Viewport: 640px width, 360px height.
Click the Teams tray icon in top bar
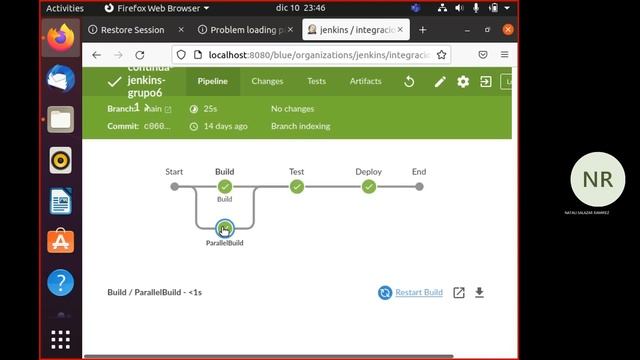tap(416, 8)
